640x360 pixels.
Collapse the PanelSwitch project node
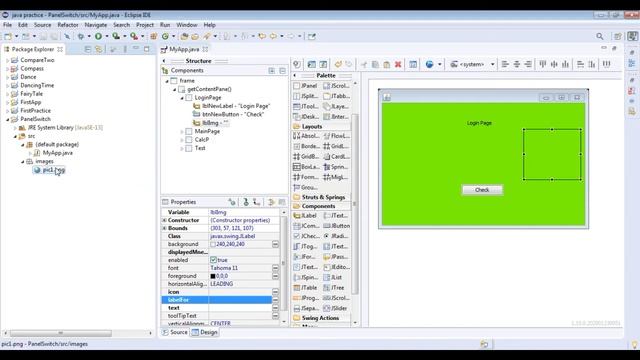point(7,119)
